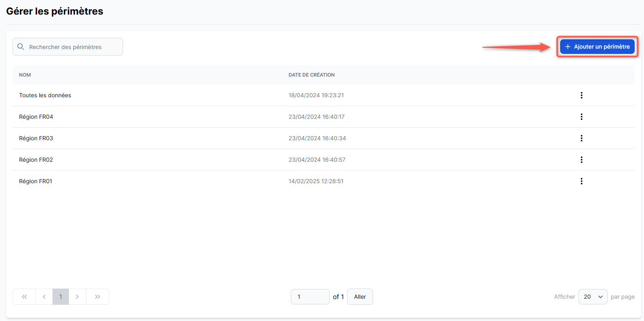Open the three-dot menu for Toutes les données
The height and width of the screenshot is (321, 644).
[581, 95]
